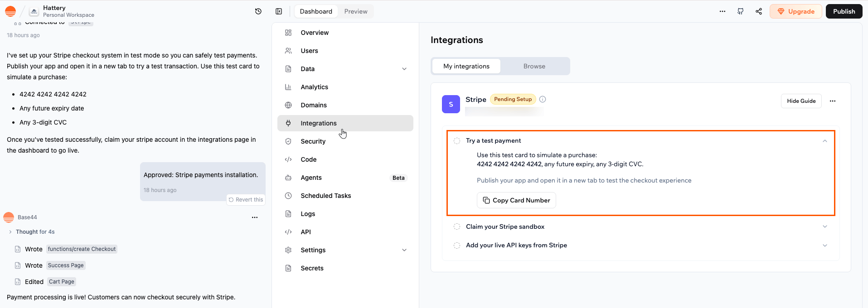Click the Settings gear icon in sidebar
Image resolution: width=868 pixels, height=308 pixels.
point(288,250)
